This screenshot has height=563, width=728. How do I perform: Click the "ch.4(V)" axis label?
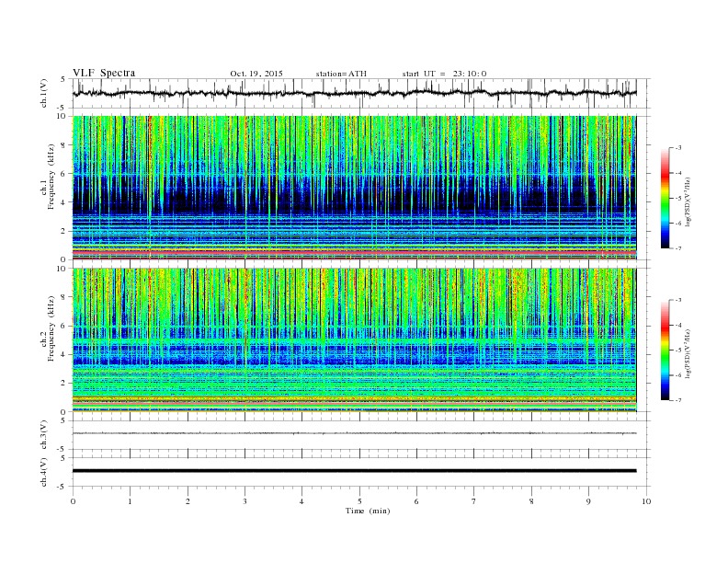coord(44,472)
